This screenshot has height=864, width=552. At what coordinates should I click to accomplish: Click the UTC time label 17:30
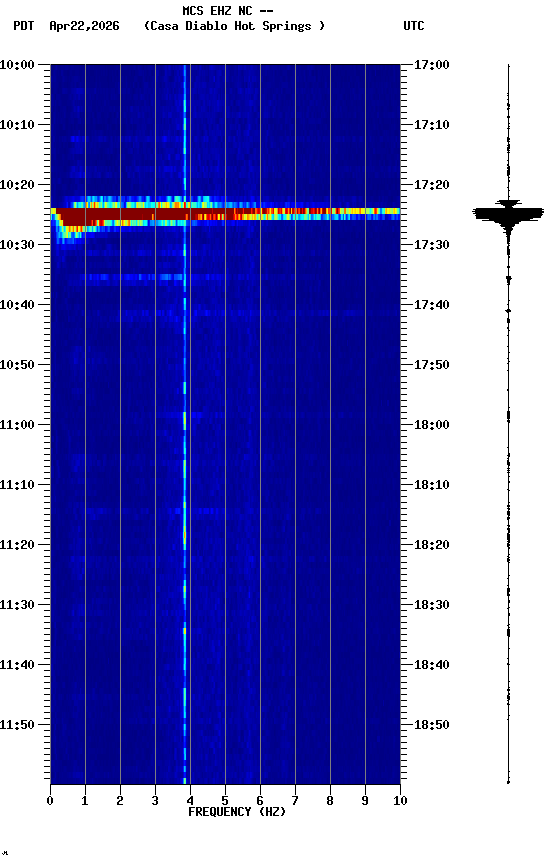coord(432,245)
